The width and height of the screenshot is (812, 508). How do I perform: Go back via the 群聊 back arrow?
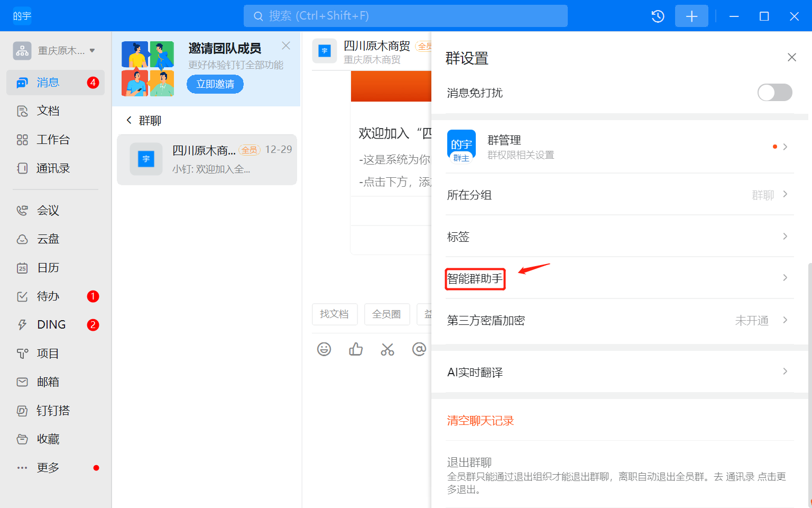[x=129, y=121]
